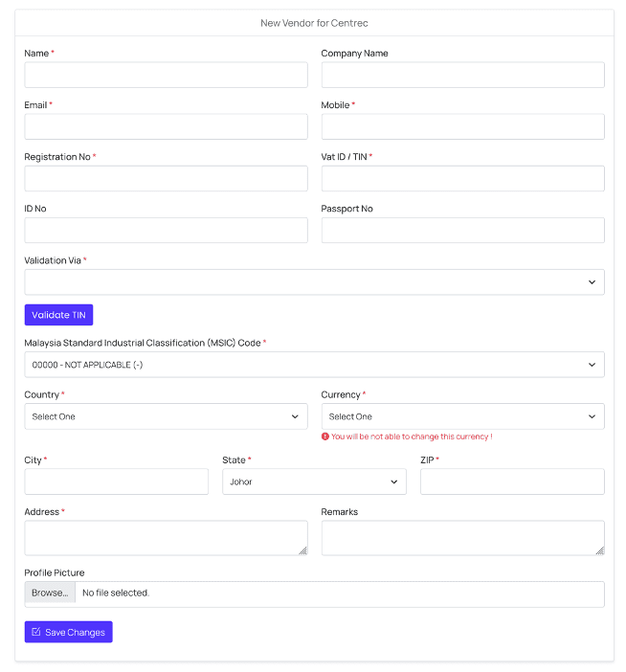The image size is (626, 672).
Task: Select the Registration No field
Action: 166,179
